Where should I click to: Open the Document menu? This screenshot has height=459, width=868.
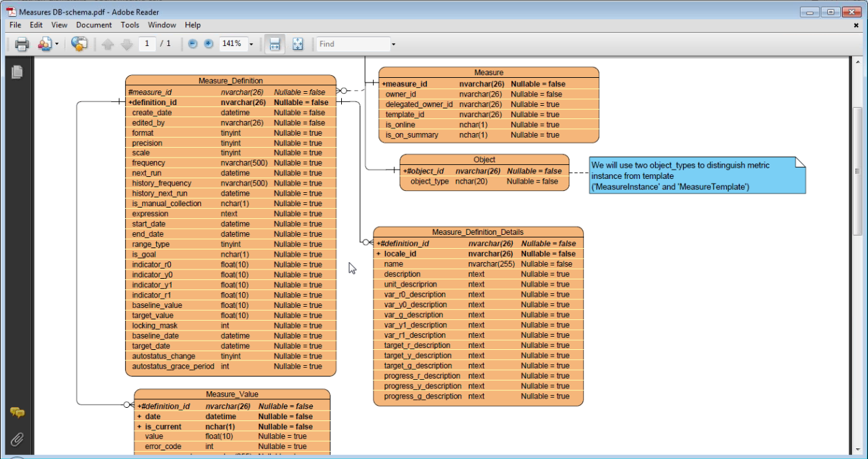[94, 25]
